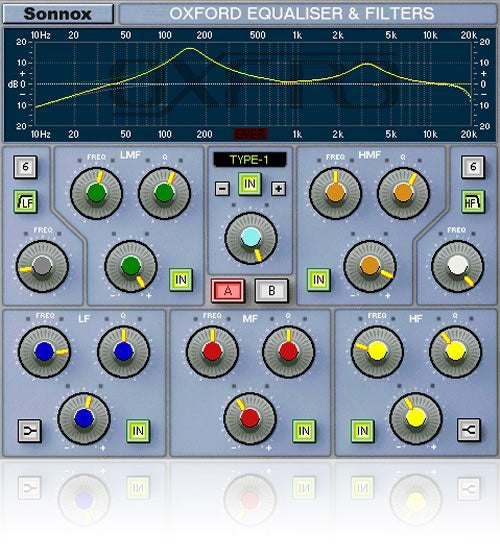Click the EQ curve peak near 200 Hz
The height and width of the screenshot is (544, 500).
click(189, 49)
